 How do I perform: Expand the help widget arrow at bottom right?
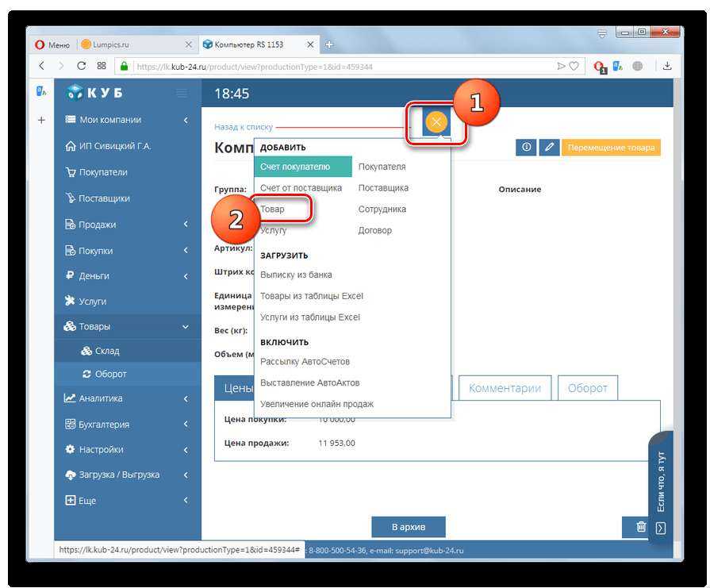pyautogui.click(x=661, y=528)
